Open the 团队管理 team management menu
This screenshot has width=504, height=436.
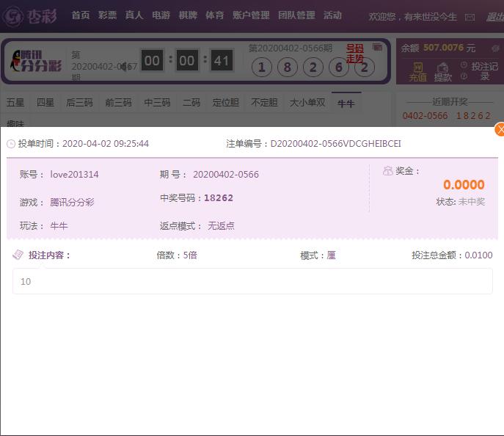coord(296,15)
